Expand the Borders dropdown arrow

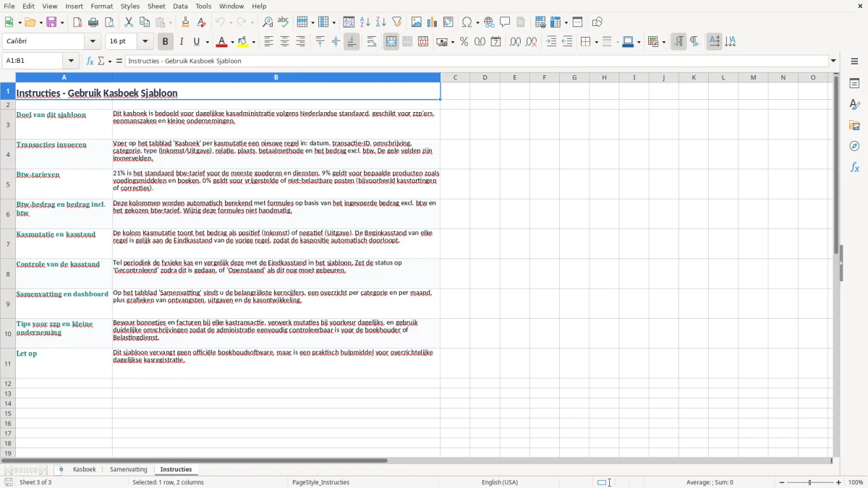point(595,42)
